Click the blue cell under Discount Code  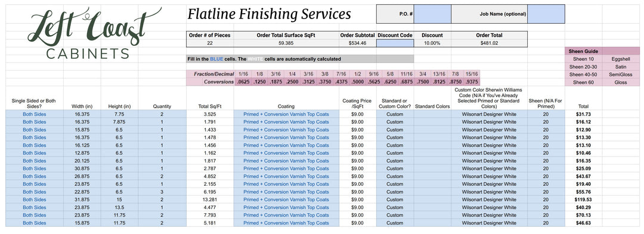(395, 43)
